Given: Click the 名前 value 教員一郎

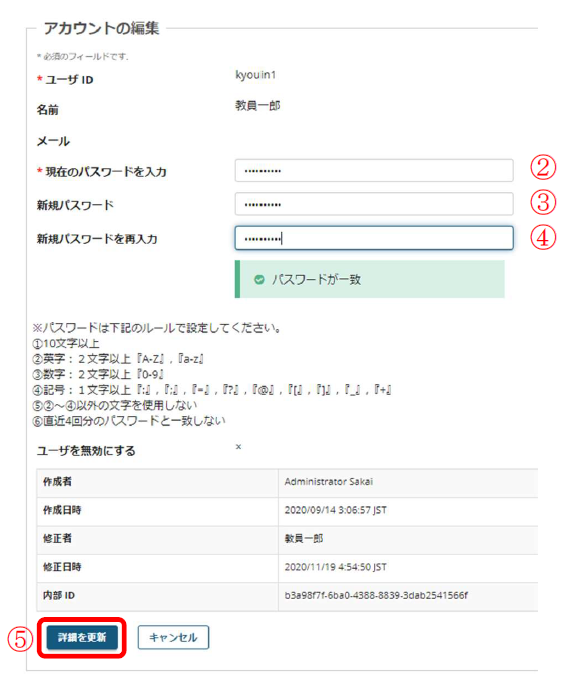Looking at the screenshot, I should 258,105.
